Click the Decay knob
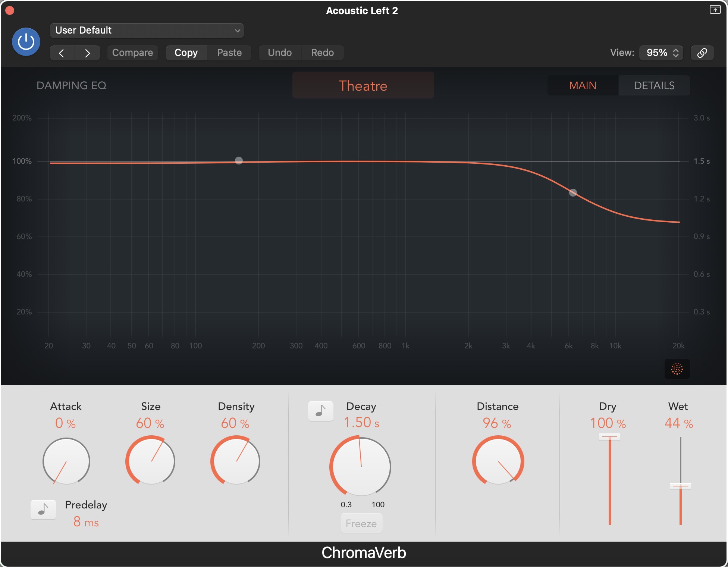 [x=360, y=466]
